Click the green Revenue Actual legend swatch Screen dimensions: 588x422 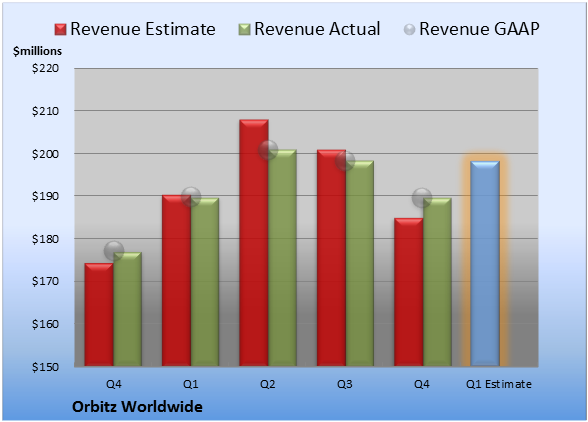click(x=244, y=30)
